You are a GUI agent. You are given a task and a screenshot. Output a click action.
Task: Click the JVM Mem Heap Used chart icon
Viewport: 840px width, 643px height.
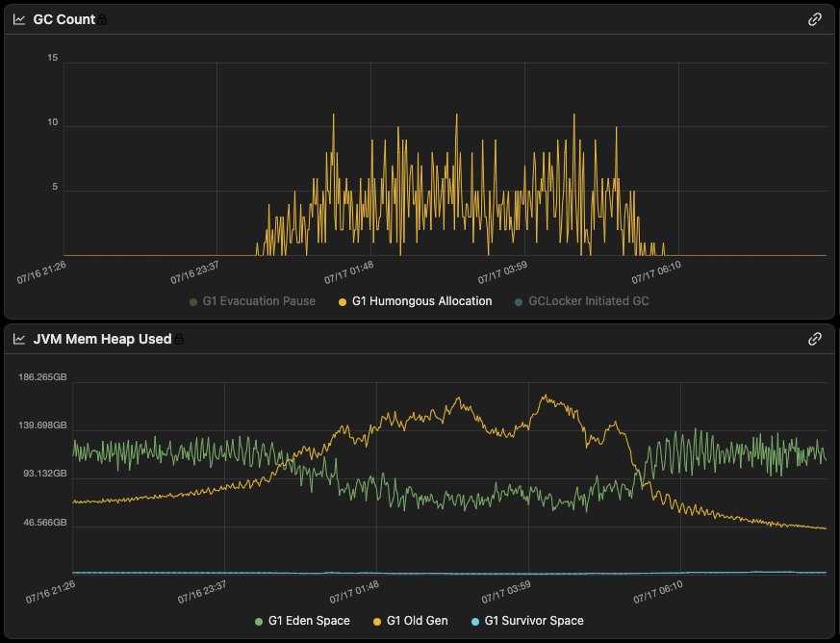click(x=19, y=339)
